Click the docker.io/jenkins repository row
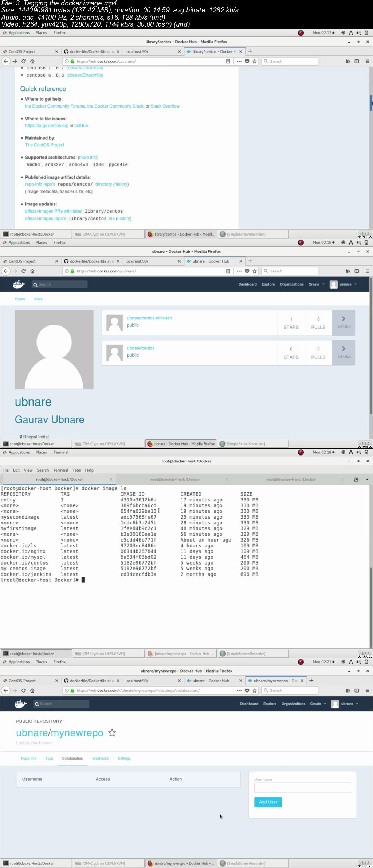 coord(129,574)
